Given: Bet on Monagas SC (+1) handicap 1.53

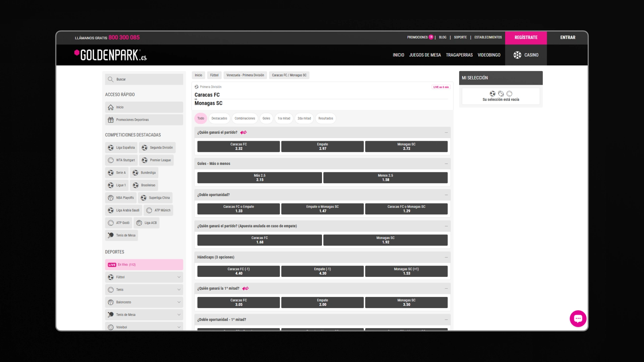Looking at the screenshot, I should (x=406, y=271).
